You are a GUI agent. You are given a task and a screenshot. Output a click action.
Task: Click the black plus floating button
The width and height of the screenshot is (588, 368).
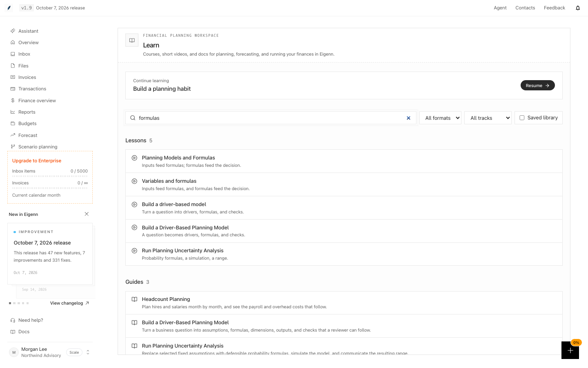click(x=570, y=350)
